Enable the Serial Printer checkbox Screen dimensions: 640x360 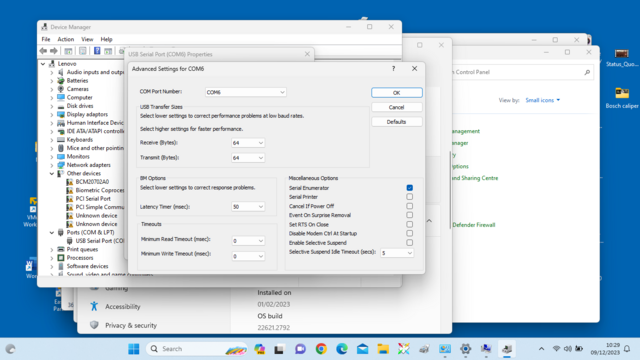click(x=409, y=197)
